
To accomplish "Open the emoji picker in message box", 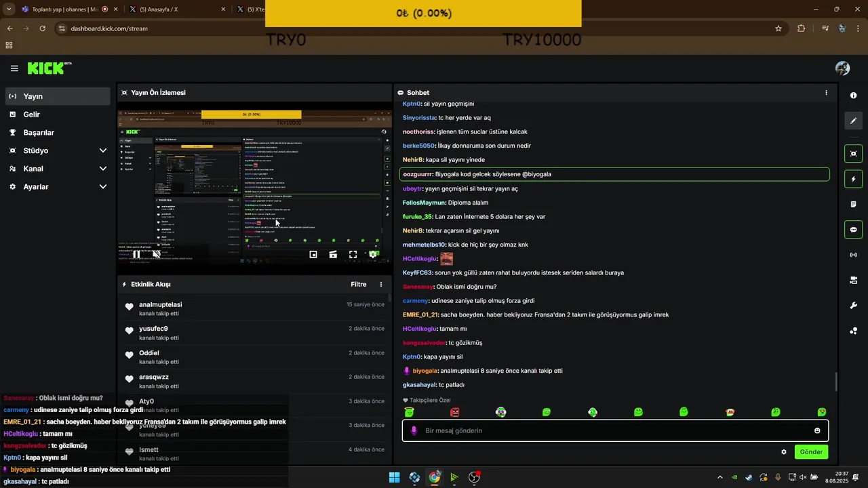I will (x=817, y=431).
